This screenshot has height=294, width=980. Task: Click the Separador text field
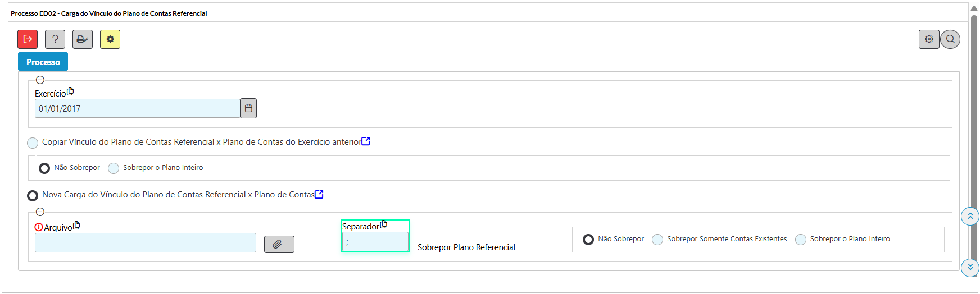tap(375, 242)
